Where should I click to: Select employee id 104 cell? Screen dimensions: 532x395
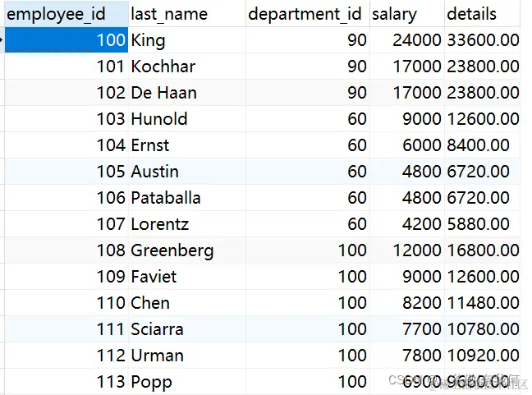(x=66, y=145)
